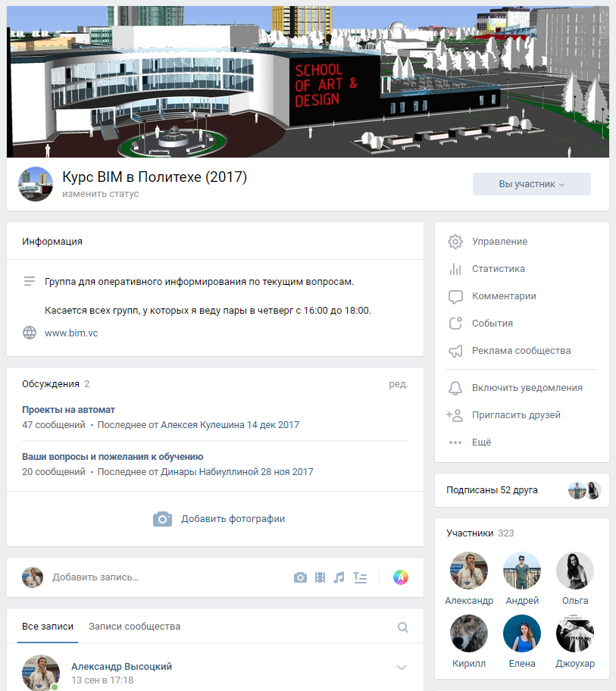The image size is (616, 691).
Task: Click the colorful poster circle icon
Action: tap(401, 577)
